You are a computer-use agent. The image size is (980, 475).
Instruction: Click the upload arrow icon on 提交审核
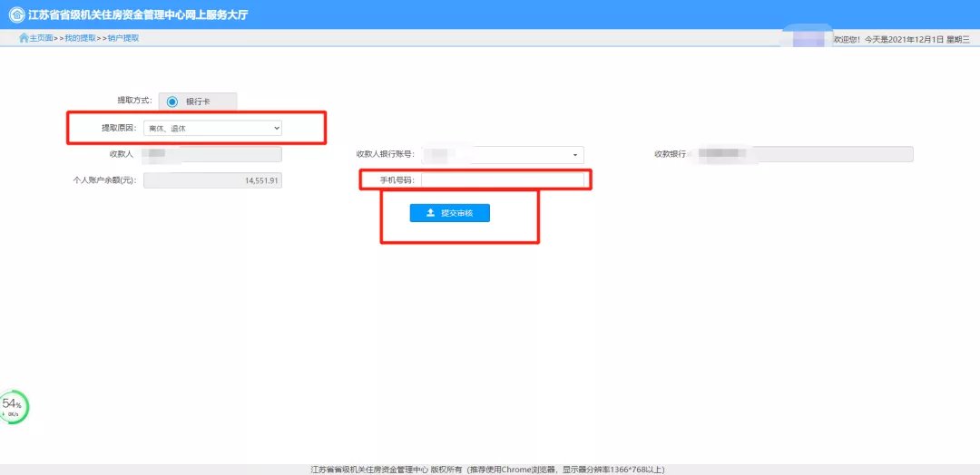(x=430, y=213)
